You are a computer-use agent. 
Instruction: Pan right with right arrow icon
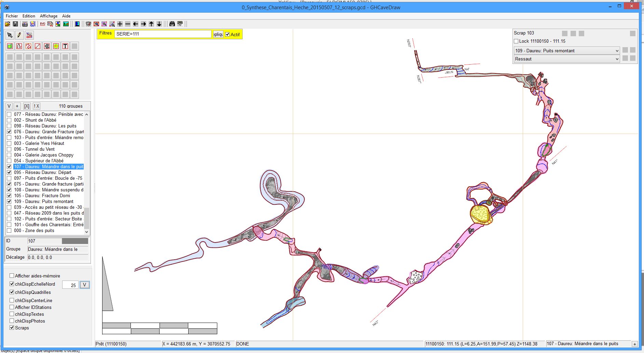143,24
